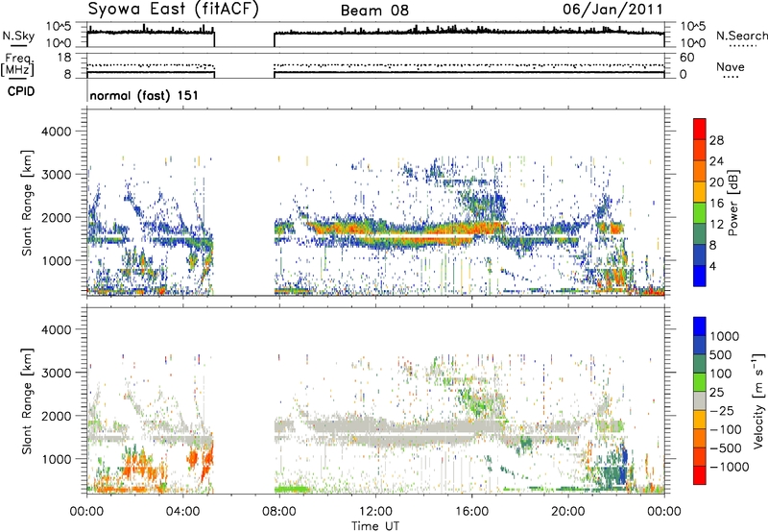Click the gray -25 to 25 velocity swatch
This screenshot has height=532, width=768.
[x=700, y=401]
